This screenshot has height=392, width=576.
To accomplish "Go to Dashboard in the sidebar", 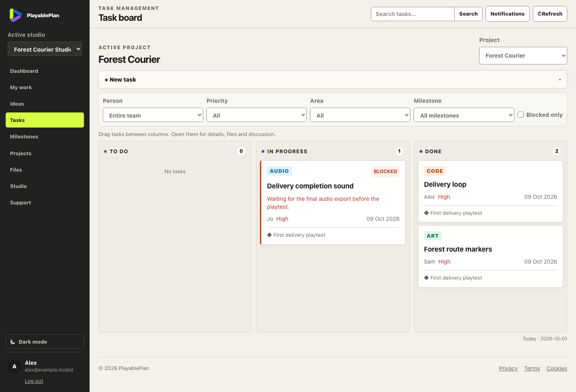I will click(45, 71).
